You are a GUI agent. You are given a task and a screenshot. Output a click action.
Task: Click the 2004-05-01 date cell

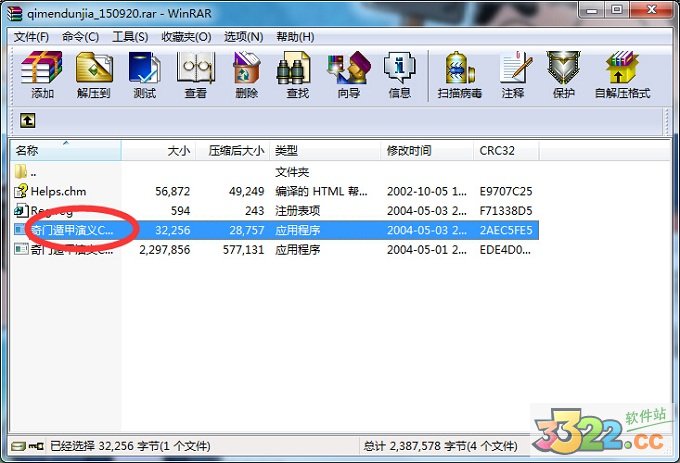coord(427,250)
